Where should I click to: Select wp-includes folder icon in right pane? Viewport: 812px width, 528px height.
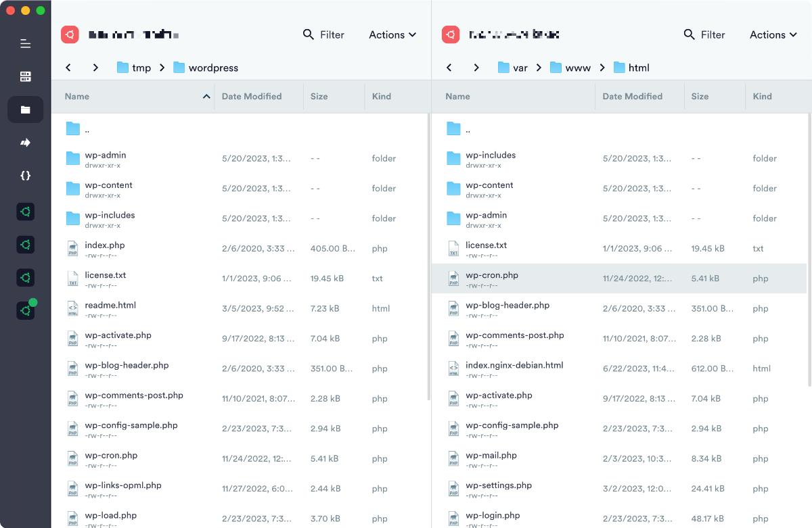coord(454,158)
